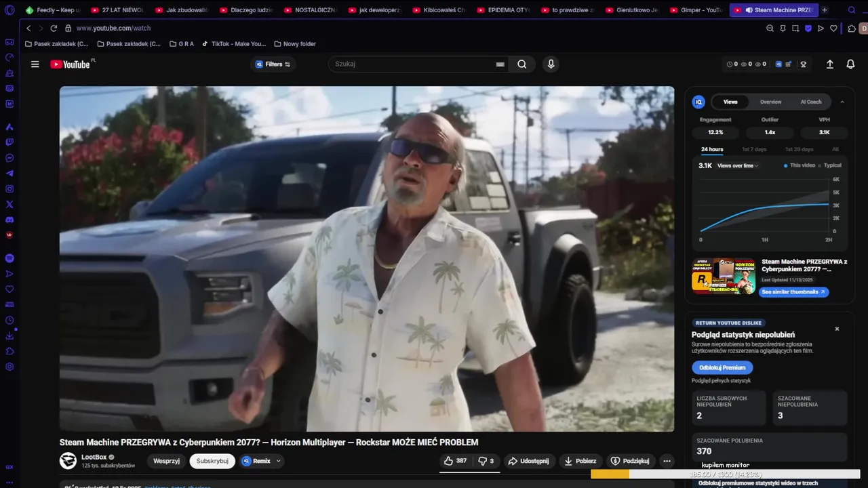The height and width of the screenshot is (488, 868).
Task: Select the 1st 28 days range tab
Action: [799, 149]
